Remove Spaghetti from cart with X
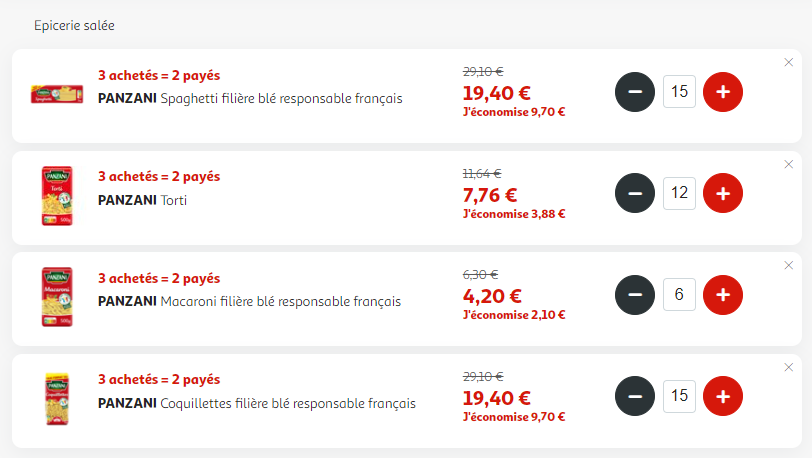 click(x=789, y=62)
